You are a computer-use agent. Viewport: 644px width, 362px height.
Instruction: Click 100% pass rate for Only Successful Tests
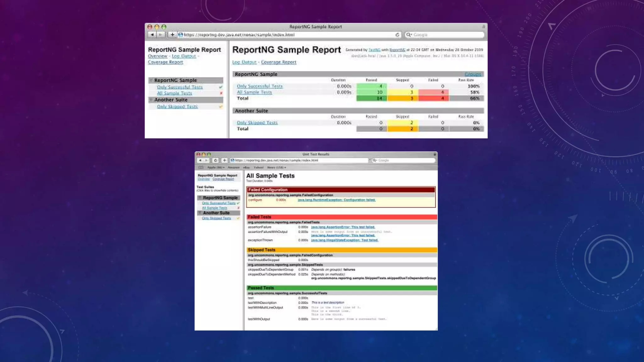474,86
